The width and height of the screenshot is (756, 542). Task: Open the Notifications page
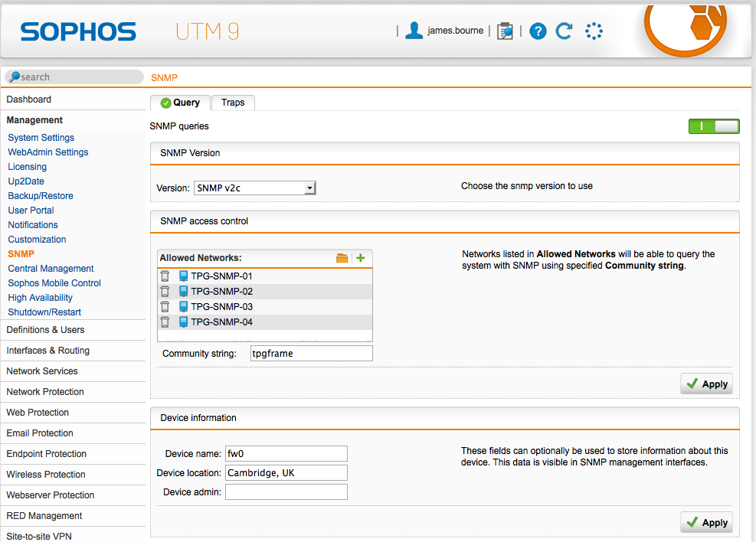pos(33,225)
